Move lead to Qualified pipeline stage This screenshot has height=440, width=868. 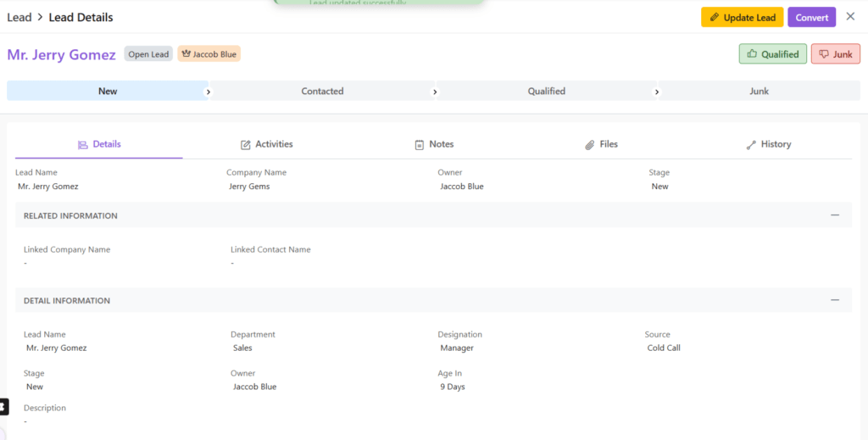546,91
